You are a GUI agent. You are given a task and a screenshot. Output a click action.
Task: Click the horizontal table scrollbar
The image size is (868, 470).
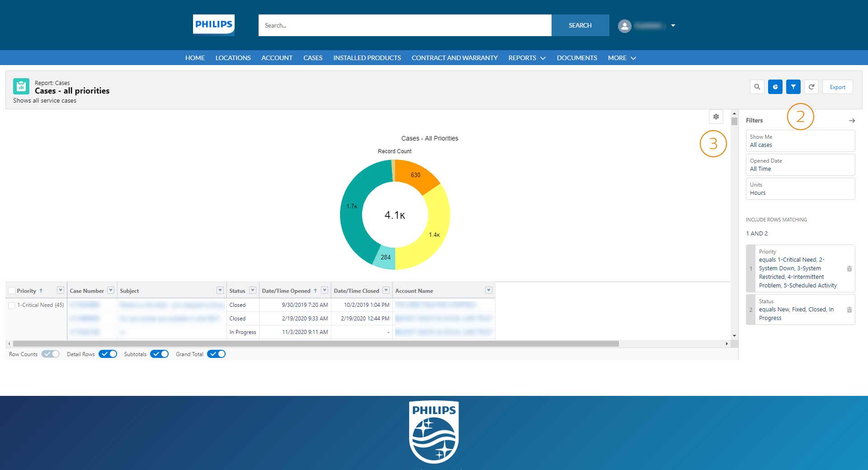point(316,344)
